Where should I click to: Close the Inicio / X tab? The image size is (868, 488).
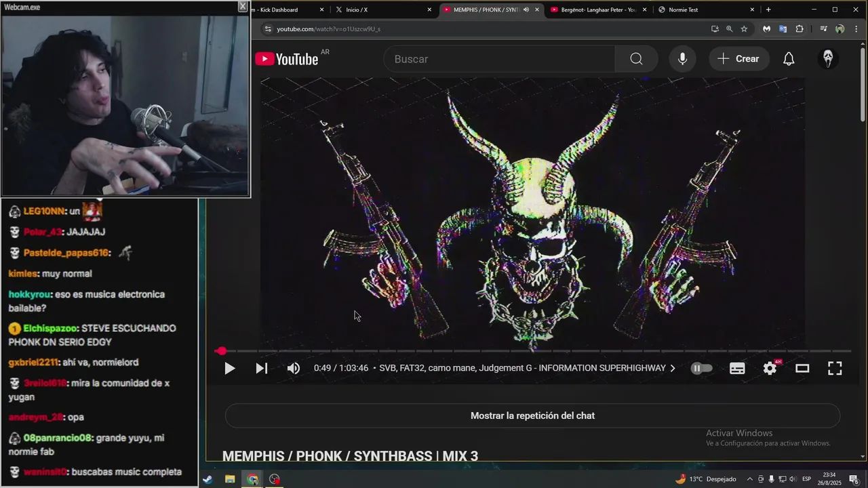pyautogui.click(x=429, y=9)
